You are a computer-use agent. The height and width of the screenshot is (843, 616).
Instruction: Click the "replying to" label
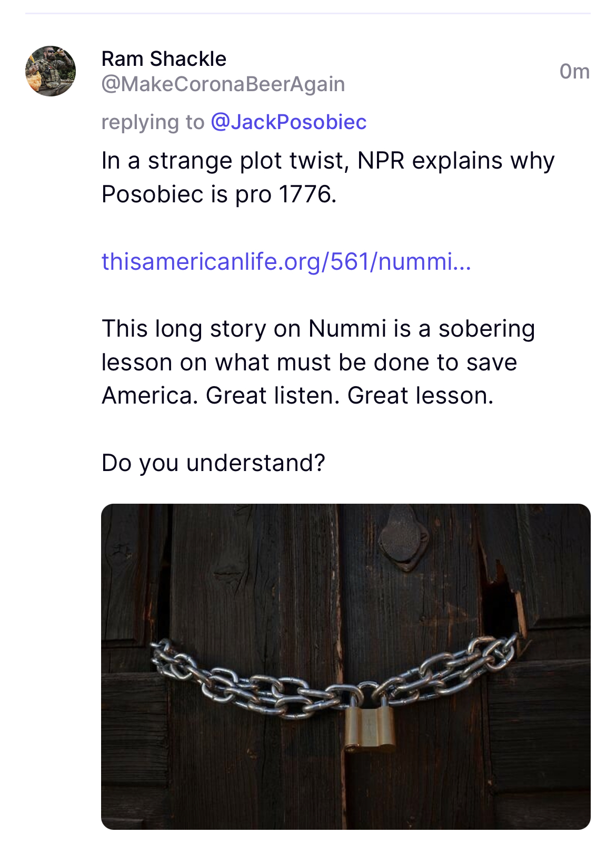click(x=153, y=122)
